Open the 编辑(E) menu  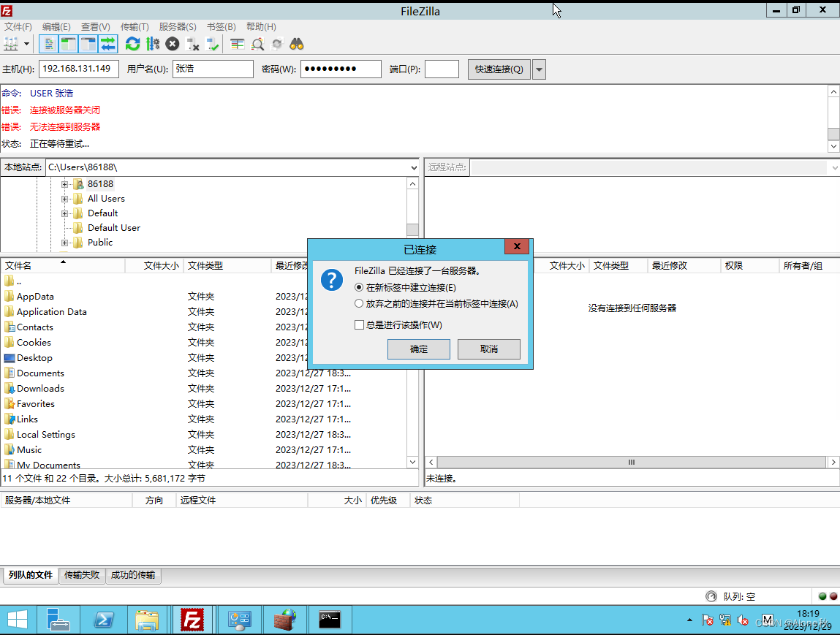pyautogui.click(x=56, y=26)
